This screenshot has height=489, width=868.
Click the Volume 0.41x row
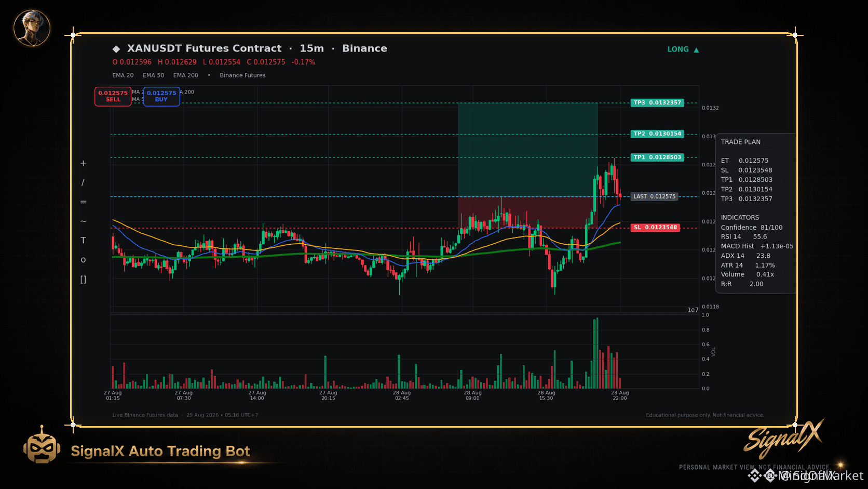pos(747,274)
